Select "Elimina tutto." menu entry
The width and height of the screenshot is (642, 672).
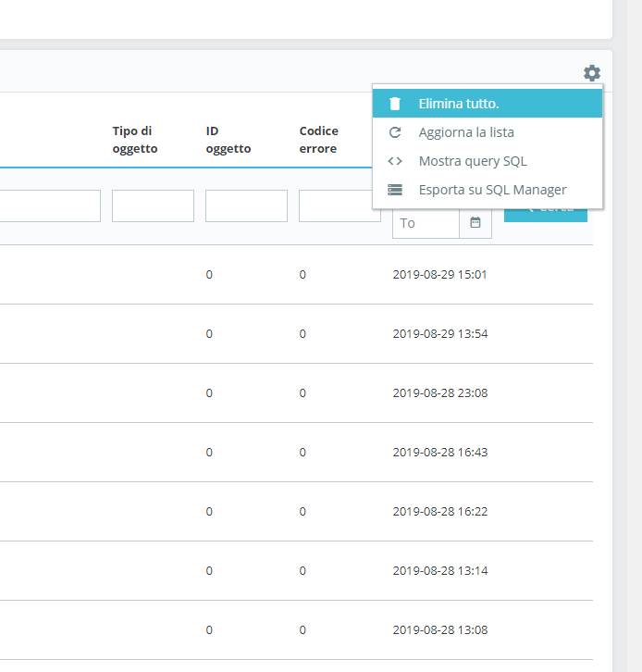[488, 104]
